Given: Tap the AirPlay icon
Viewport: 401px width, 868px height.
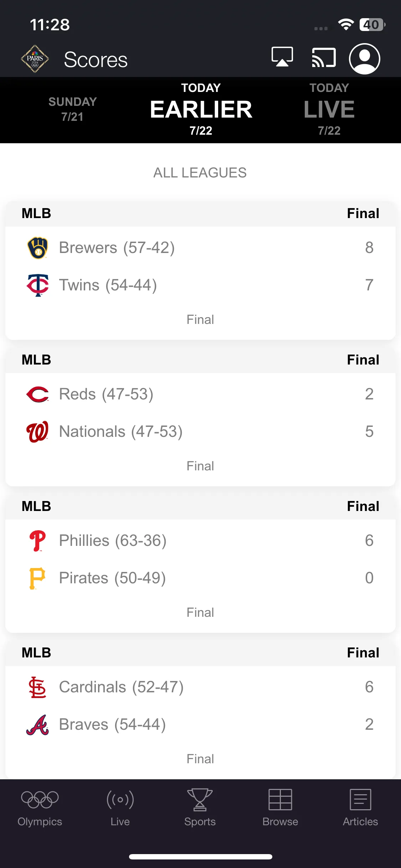Looking at the screenshot, I should (282, 57).
